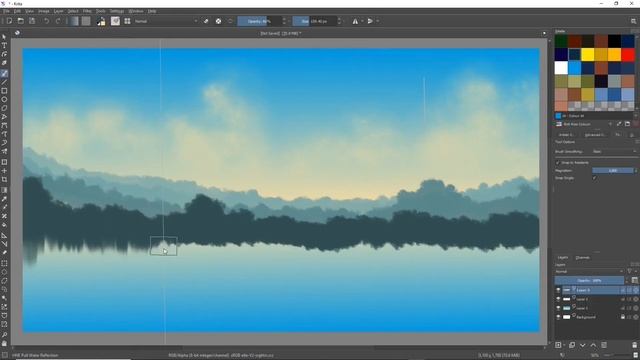Image resolution: width=640 pixels, height=360 pixels.
Task: Open the add layer type arrow
Action: (564, 345)
